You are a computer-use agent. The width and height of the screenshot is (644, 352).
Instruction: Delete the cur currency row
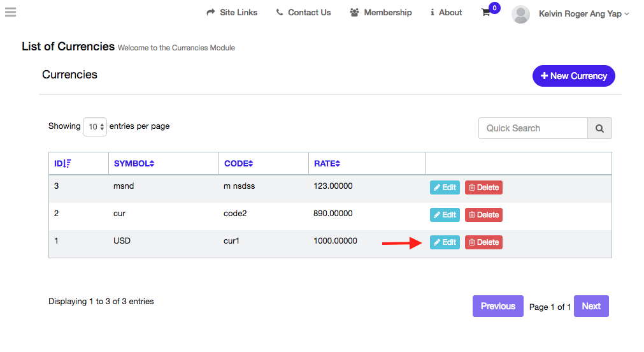pos(483,215)
